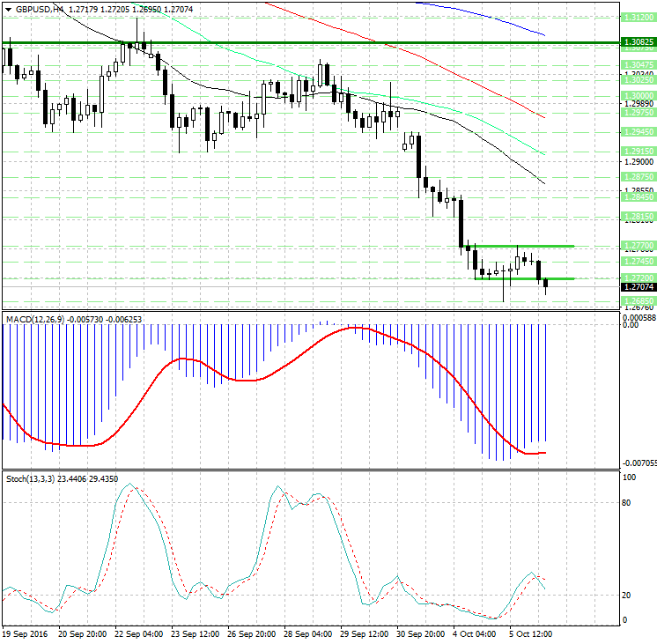Click the 1.27700 price level label
This screenshot has width=657, height=644.
pyautogui.click(x=637, y=246)
